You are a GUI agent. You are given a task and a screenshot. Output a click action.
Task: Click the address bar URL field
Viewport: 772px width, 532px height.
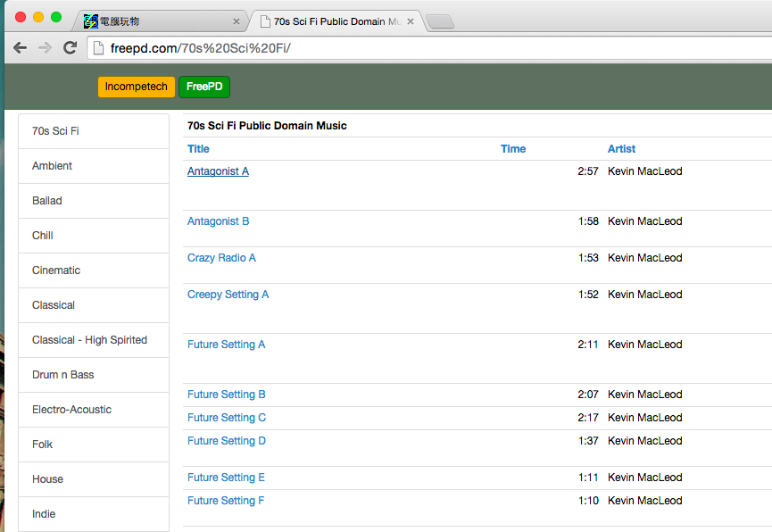tap(428, 47)
